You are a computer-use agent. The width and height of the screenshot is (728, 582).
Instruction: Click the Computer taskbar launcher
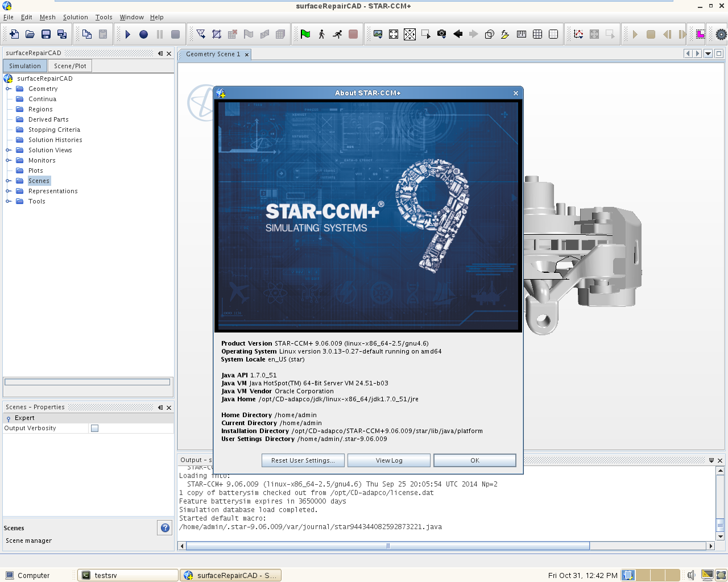[27, 575]
